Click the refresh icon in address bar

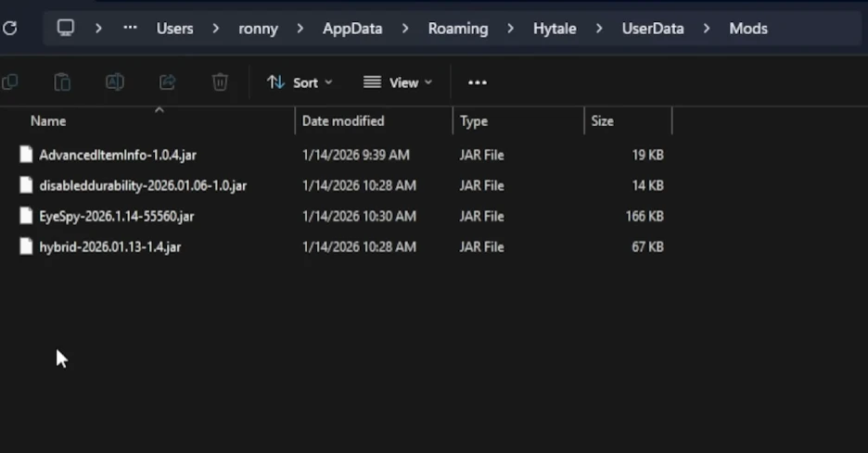pos(9,29)
